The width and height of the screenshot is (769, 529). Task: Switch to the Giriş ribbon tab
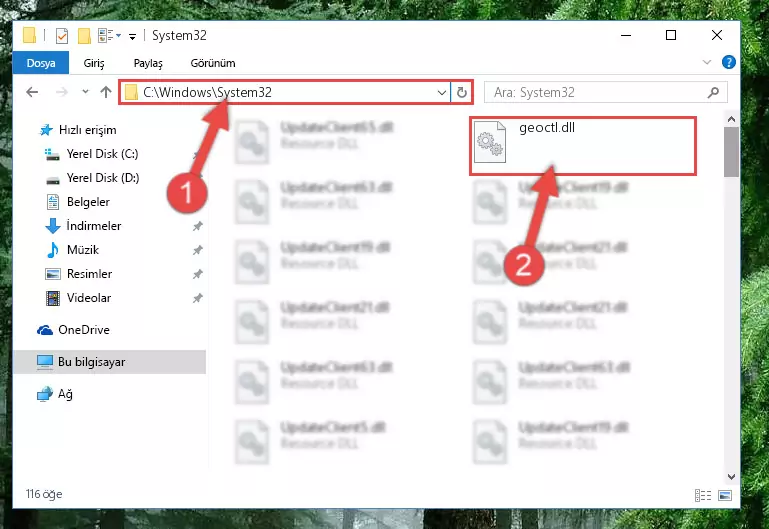pyautogui.click(x=94, y=63)
